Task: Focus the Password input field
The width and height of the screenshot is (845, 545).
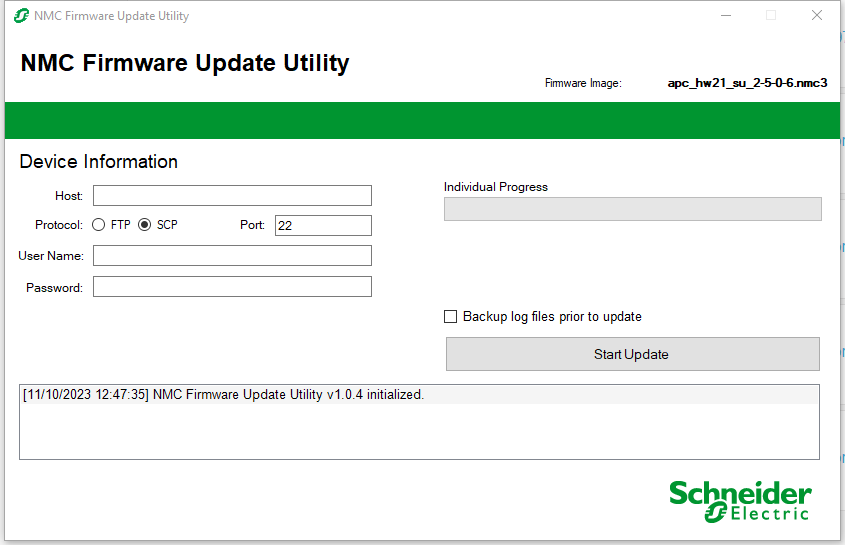Action: pyautogui.click(x=232, y=287)
